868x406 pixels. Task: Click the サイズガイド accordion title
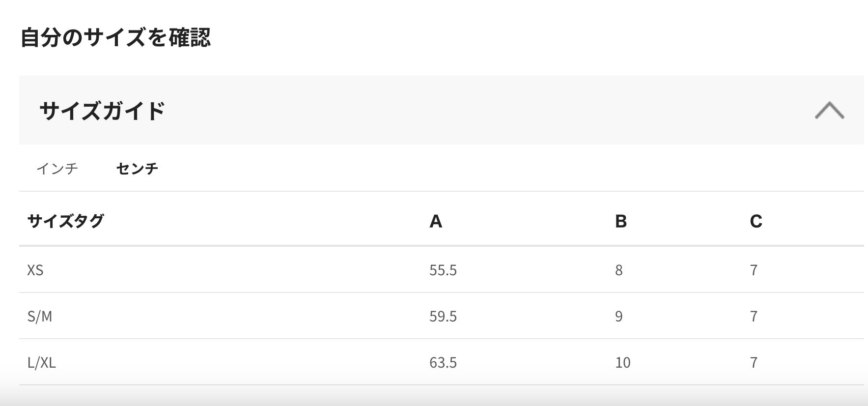coord(102,111)
